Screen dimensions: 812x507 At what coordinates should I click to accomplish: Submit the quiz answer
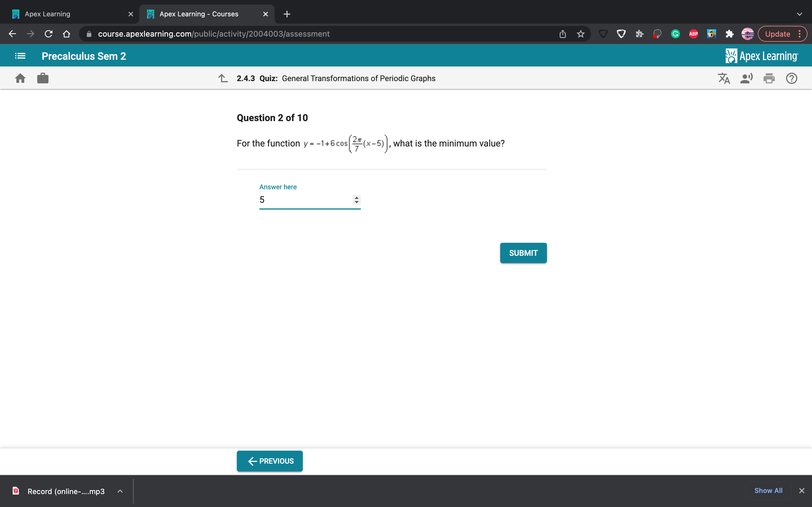[x=523, y=253]
